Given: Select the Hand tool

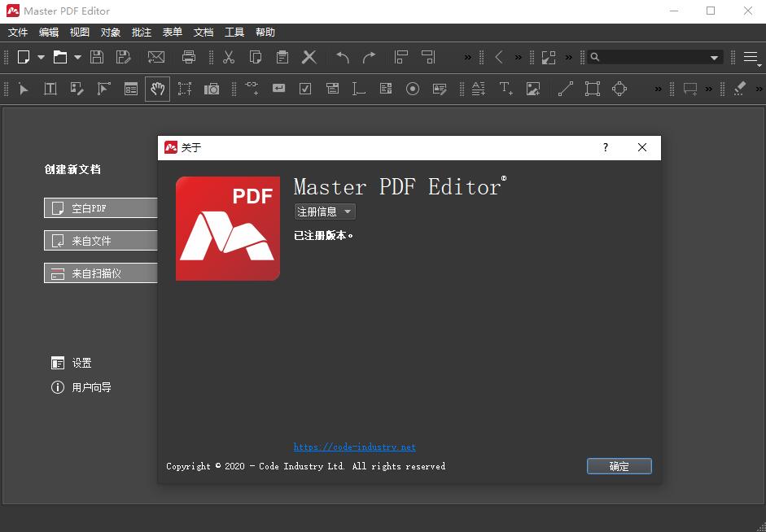Looking at the screenshot, I should coord(157,89).
